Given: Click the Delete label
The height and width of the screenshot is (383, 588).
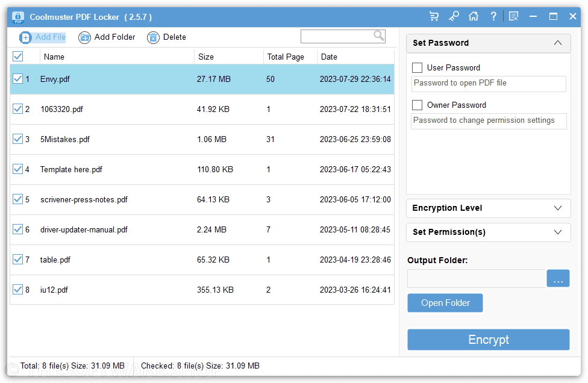Looking at the screenshot, I should click(174, 37).
